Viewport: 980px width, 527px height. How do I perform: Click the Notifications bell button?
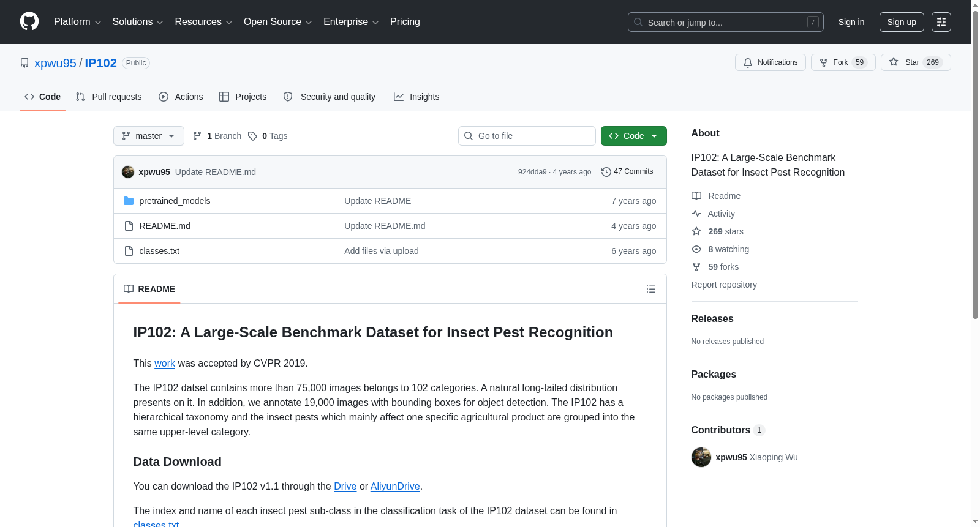click(771, 62)
